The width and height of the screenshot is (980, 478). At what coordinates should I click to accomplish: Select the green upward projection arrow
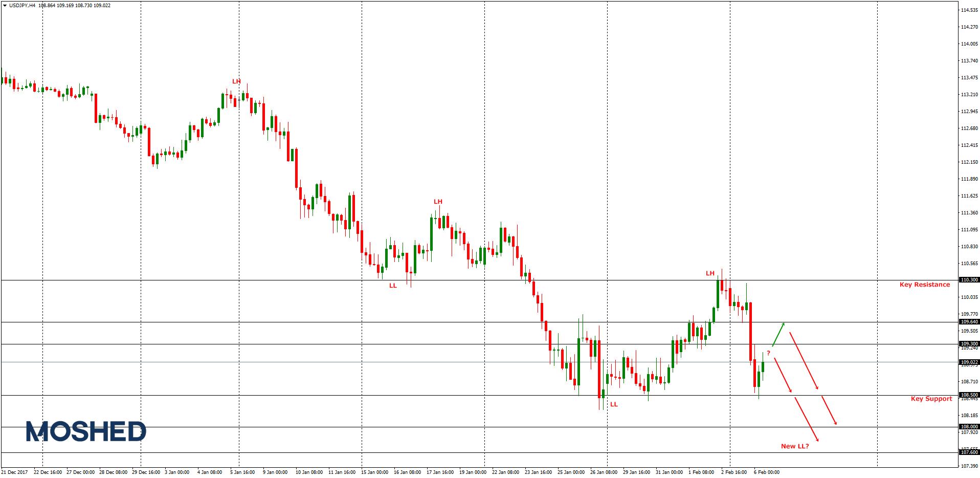coord(778,334)
